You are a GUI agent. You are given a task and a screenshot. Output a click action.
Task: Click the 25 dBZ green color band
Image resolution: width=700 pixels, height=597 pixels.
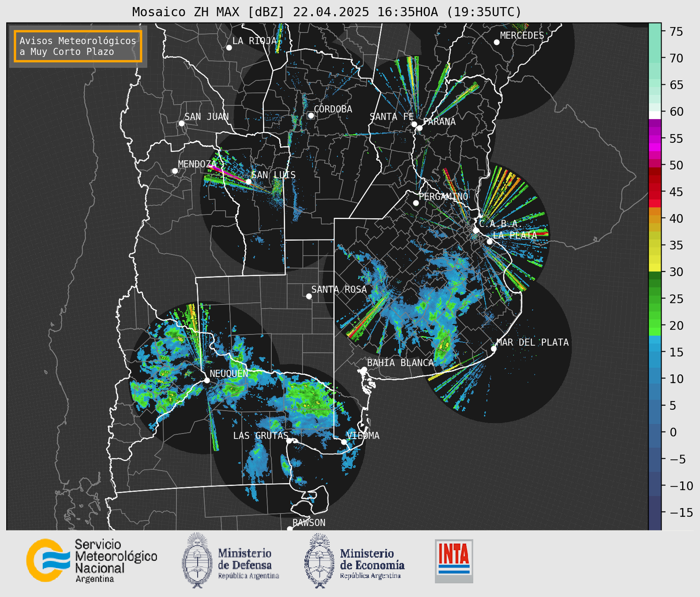coord(655,299)
